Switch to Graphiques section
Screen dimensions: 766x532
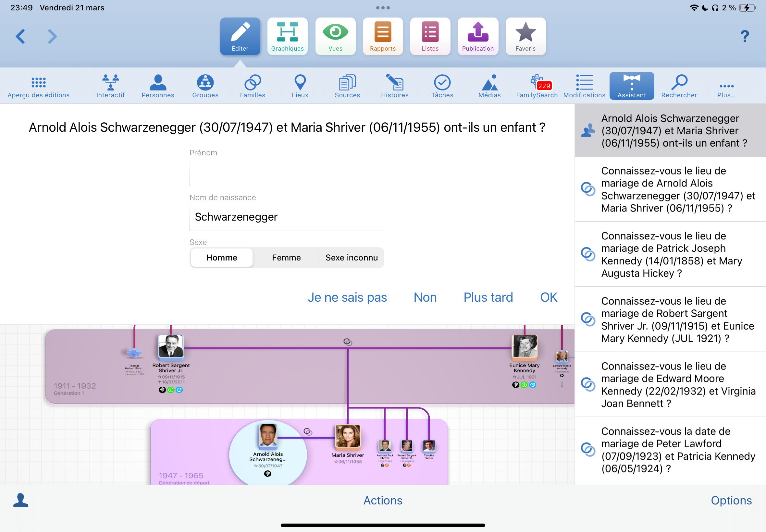[x=288, y=36]
